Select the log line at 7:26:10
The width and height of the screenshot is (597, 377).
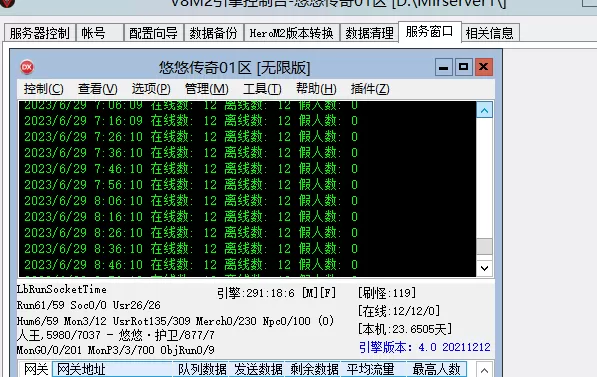click(x=191, y=137)
